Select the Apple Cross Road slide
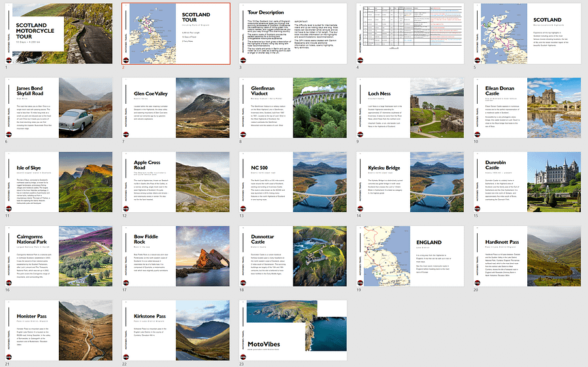This screenshot has height=367, width=588. (176, 182)
